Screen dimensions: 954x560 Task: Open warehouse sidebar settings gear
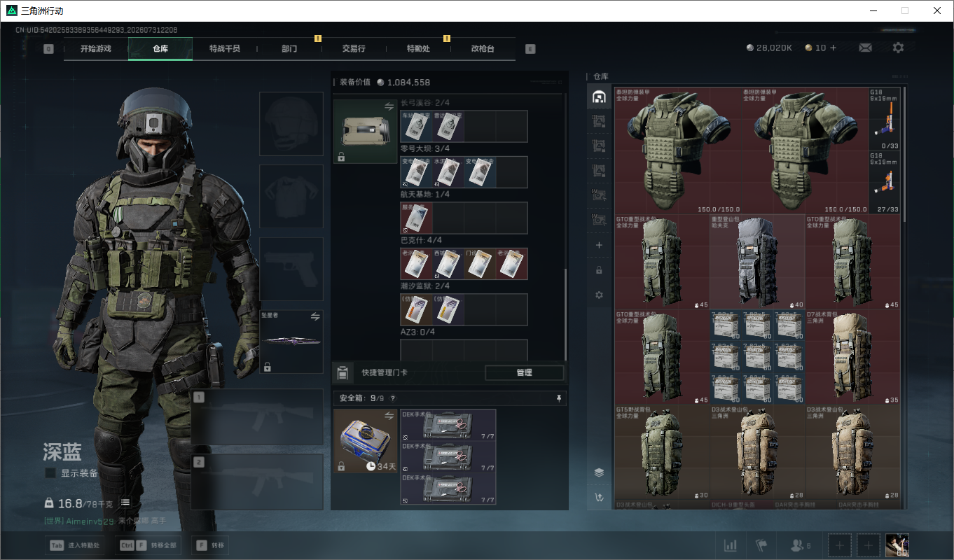(x=599, y=295)
